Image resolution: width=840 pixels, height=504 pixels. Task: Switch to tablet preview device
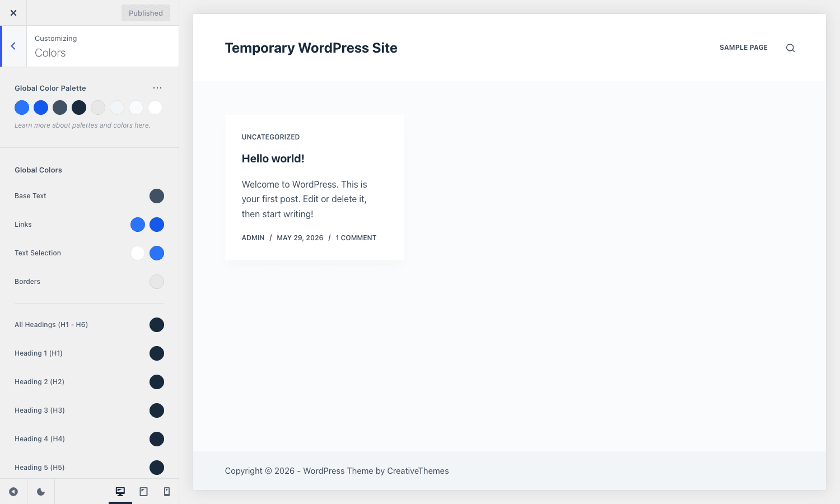pyautogui.click(x=144, y=492)
